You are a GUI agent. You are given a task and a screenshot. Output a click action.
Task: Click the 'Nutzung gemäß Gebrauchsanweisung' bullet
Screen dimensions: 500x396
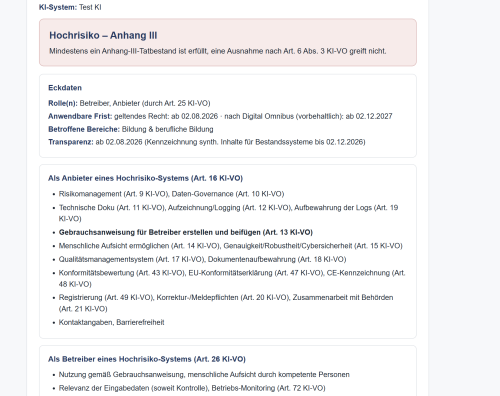click(x=204, y=375)
